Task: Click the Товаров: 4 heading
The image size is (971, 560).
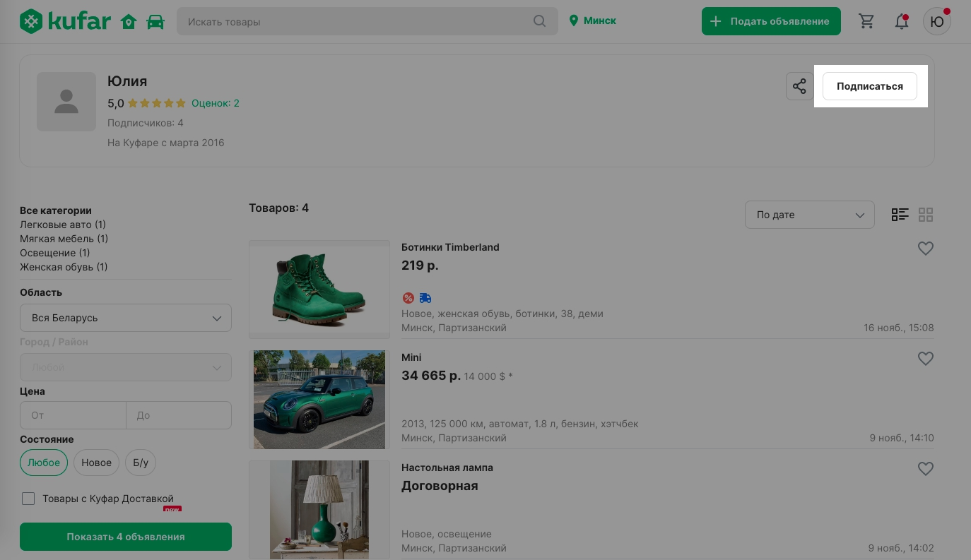Action: [x=278, y=208]
